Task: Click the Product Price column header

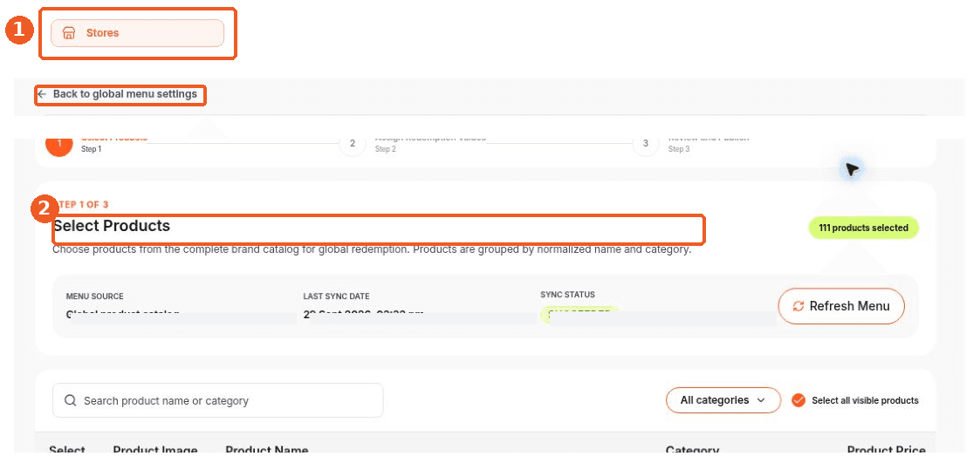Action: click(x=887, y=451)
